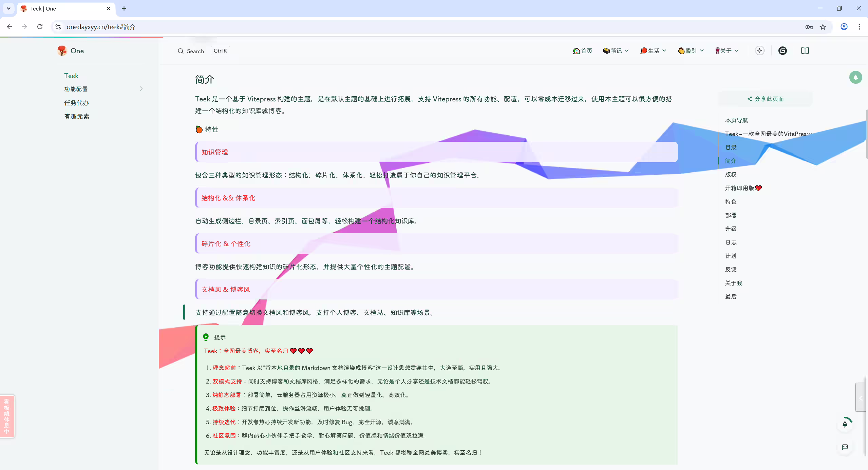Click the green notification bell icon

[x=855, y=77]
